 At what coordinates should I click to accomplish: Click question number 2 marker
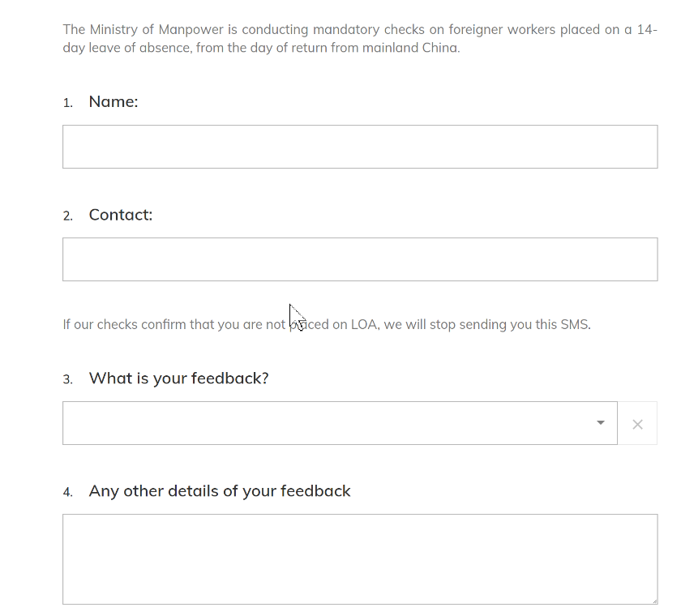click(68, 216)
